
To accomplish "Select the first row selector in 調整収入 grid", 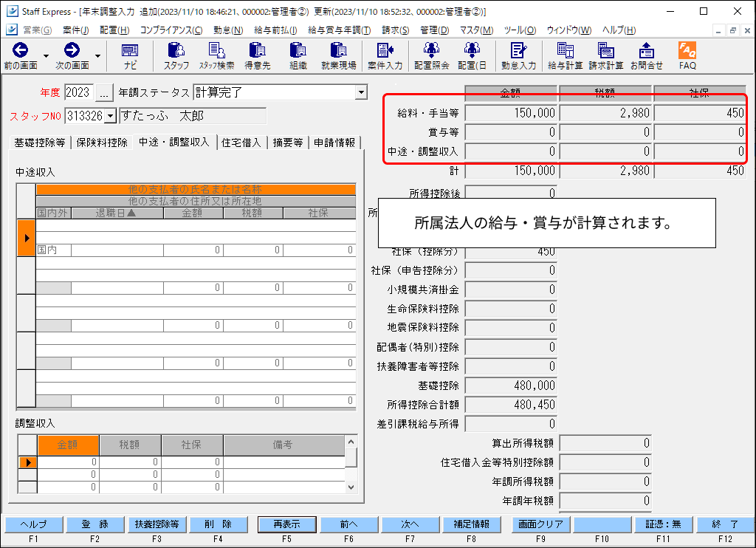I will click(x=27, y=462).
